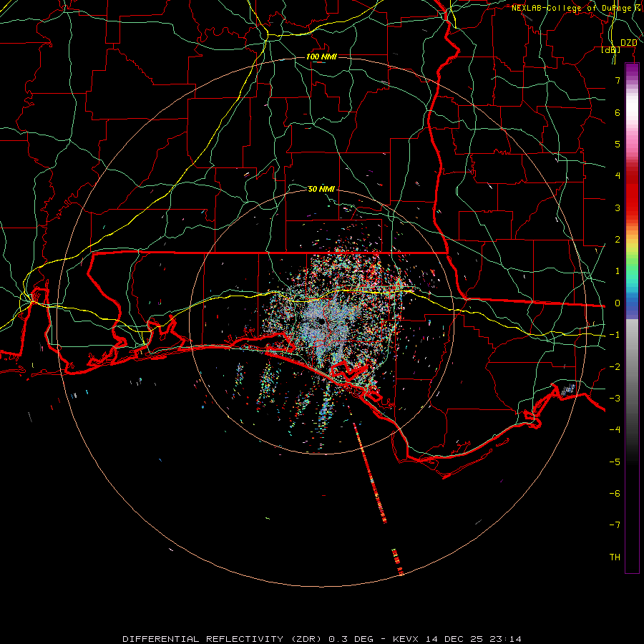The height and width of the screenshot is (644, 644).
Task: Click the "DZD" product label above scale
Action: pyautogui.click(x=628, y=43)
